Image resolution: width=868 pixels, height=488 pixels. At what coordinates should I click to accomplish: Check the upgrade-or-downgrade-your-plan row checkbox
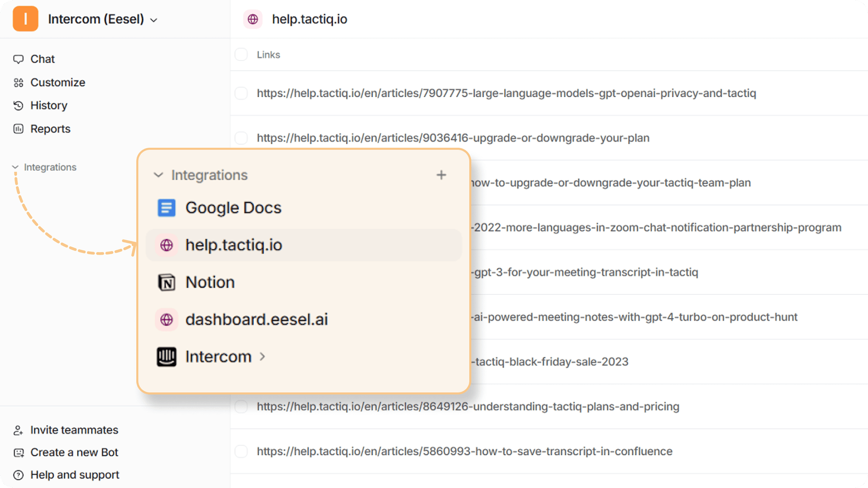[241, 138]
